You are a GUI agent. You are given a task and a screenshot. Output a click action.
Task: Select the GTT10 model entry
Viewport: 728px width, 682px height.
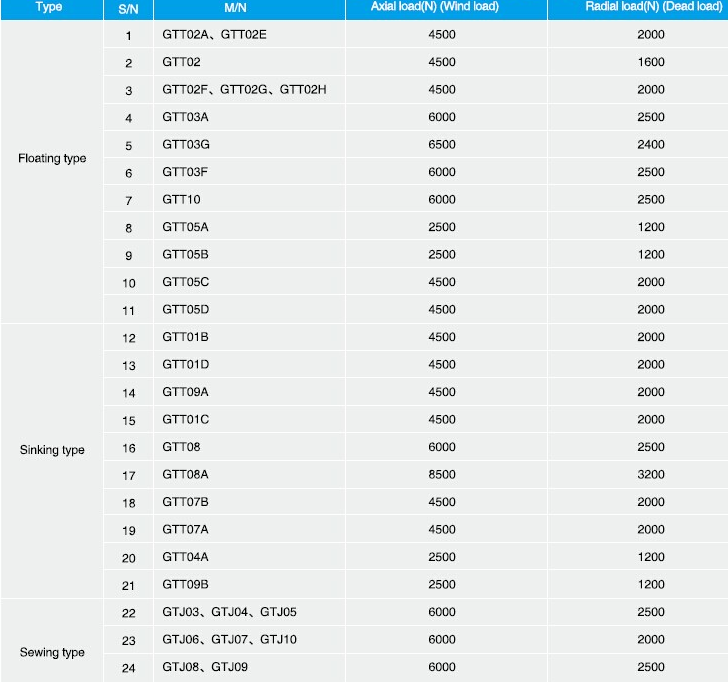pyautogui.click(x=181, y=200)
